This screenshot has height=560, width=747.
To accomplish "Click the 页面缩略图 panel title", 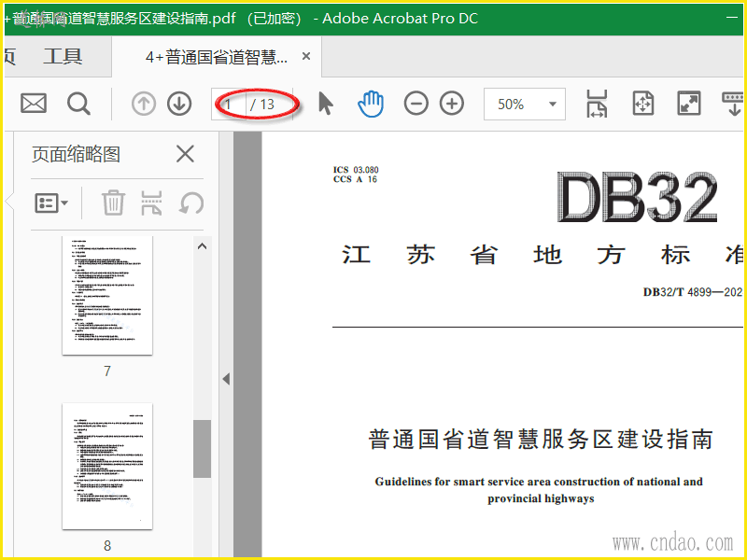I will [77, 154].
